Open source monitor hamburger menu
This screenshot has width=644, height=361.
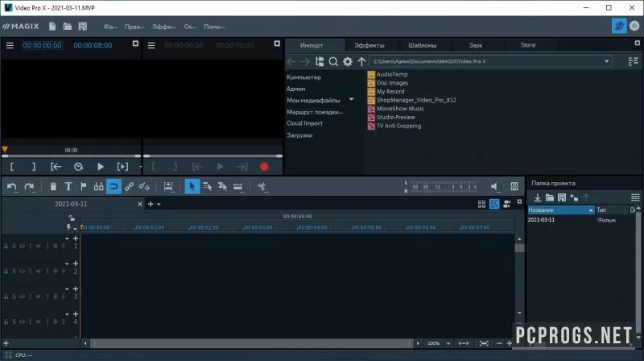[x=151, y=45]
